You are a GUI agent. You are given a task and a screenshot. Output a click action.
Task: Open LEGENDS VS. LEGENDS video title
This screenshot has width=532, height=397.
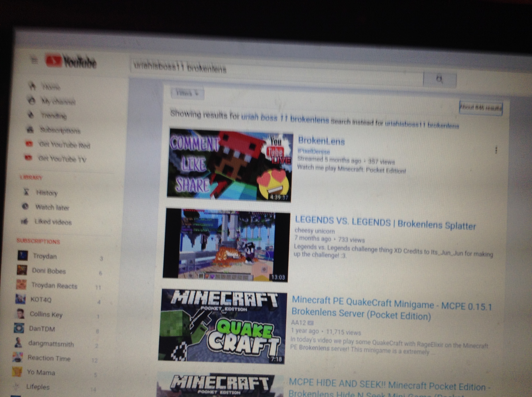385,223
